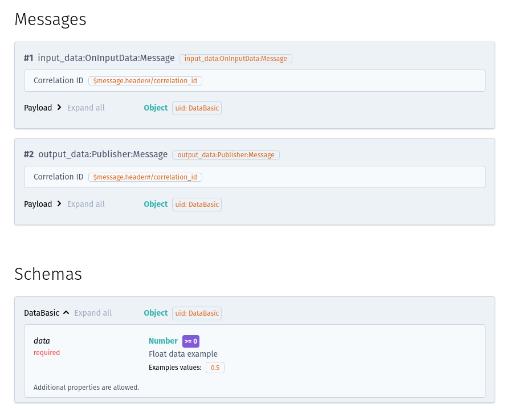
Task: Click the output_data:Publisher:Message orange tag
Action: tap(226, 155)
